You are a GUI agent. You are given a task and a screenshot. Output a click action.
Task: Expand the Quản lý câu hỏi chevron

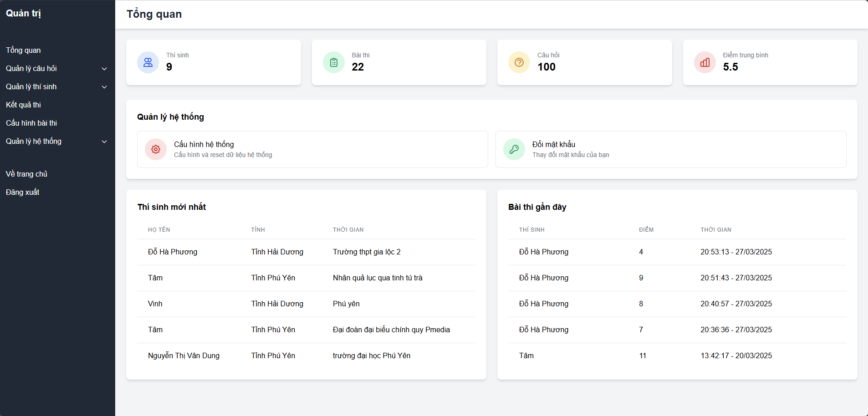click(104, 69)
